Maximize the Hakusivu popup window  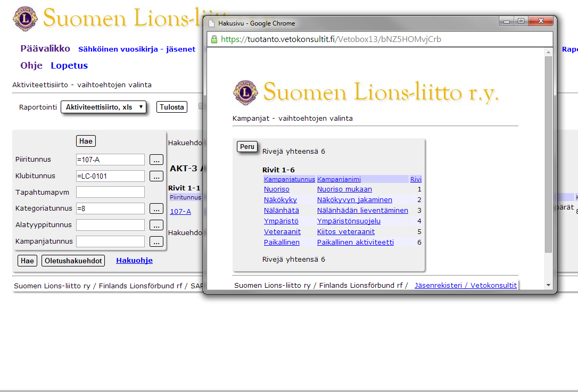(521, 21)
